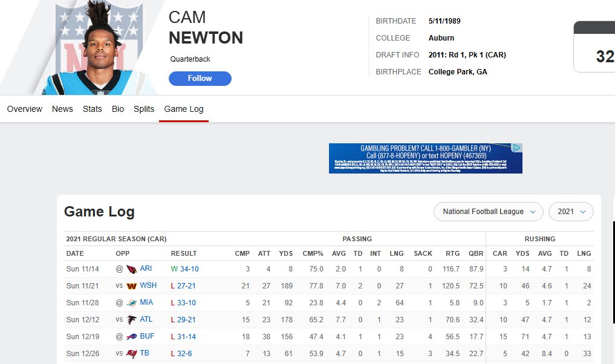Image resolution: width=615 pixels, height=364 pixels.
Task: Switch to the Splits tab
Action: (x=144, y=109)
